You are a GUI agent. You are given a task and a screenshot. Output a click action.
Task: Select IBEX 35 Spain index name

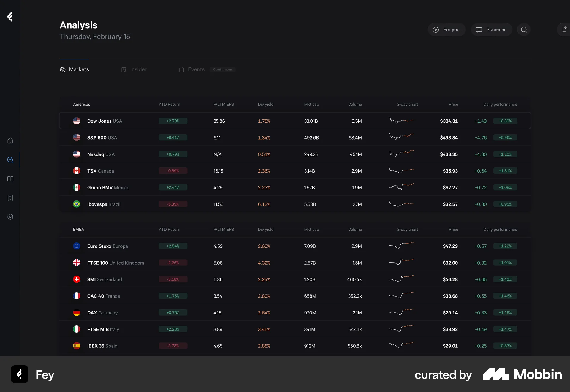click(102, 346)
